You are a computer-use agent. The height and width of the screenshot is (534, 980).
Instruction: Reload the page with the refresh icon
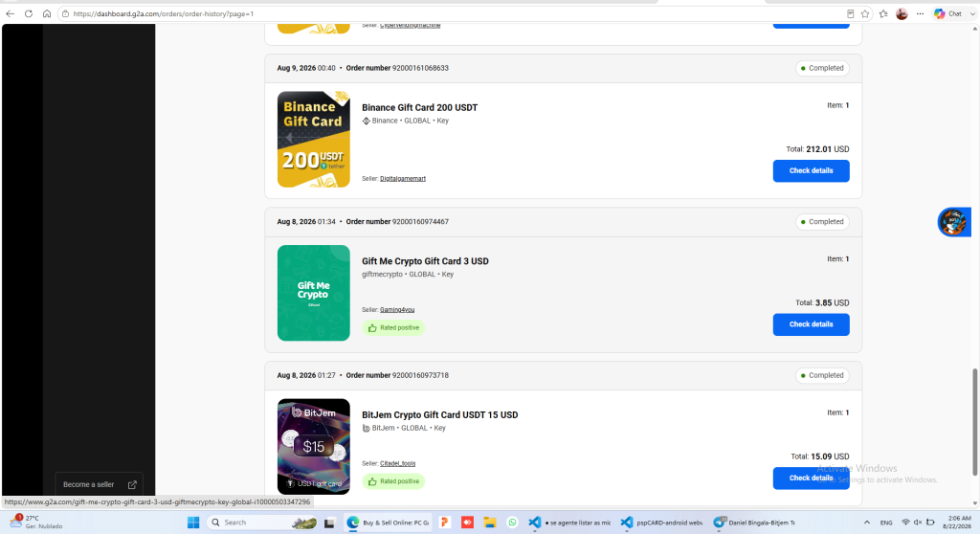28,13
